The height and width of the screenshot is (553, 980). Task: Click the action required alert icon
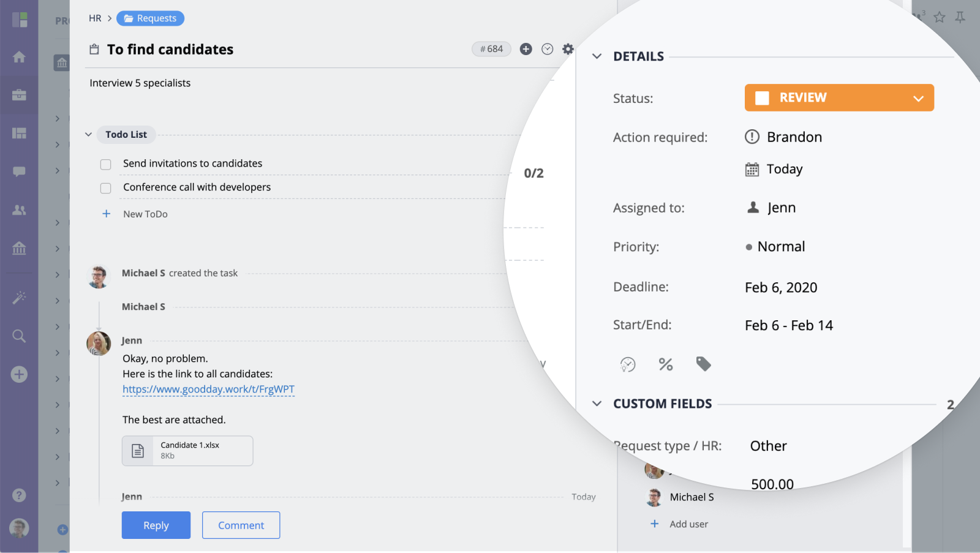click(752, 137)
